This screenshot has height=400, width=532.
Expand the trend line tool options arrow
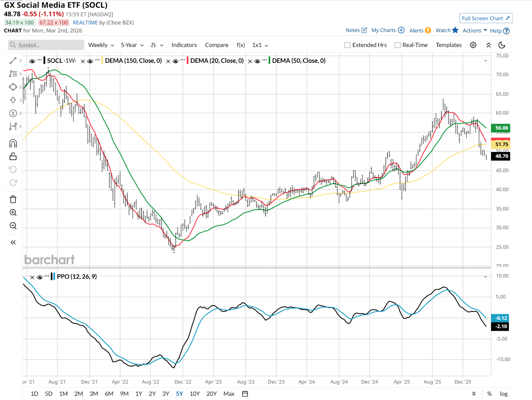coord(20,61)
